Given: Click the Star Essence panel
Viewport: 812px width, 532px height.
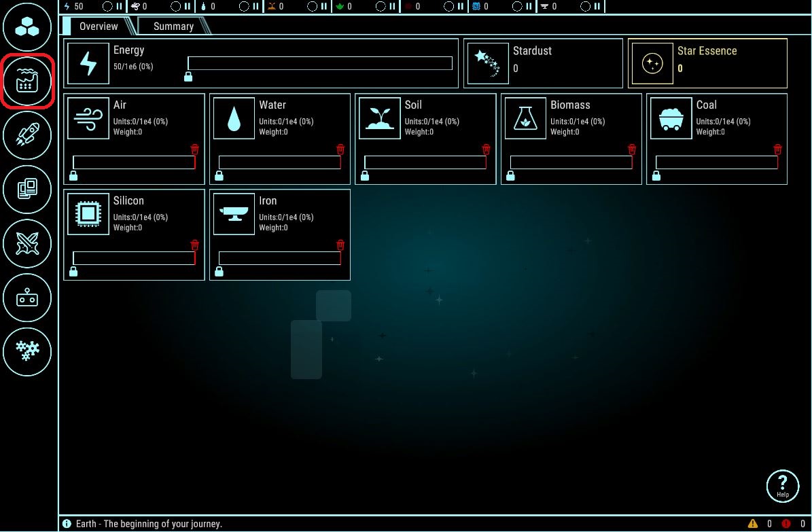Looking at the screenshot, I should tap(707, 63).
